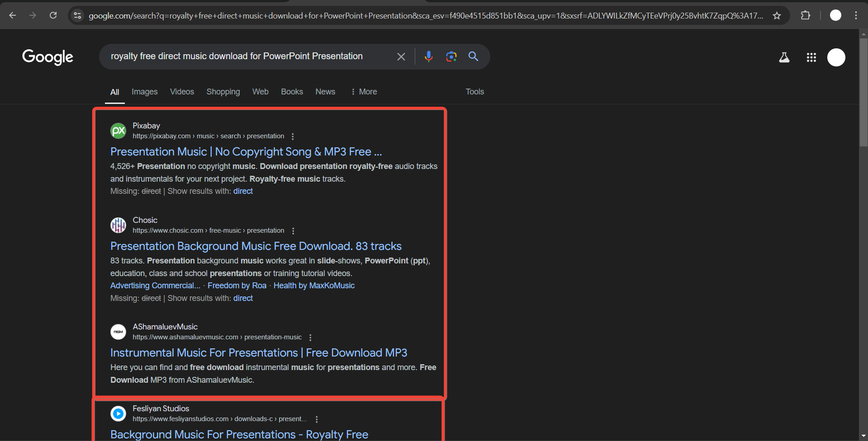Open options for the Fesliyan Studios result
Image resolution: width=868 pixels, height=441 pixels.
pos(317,419)
